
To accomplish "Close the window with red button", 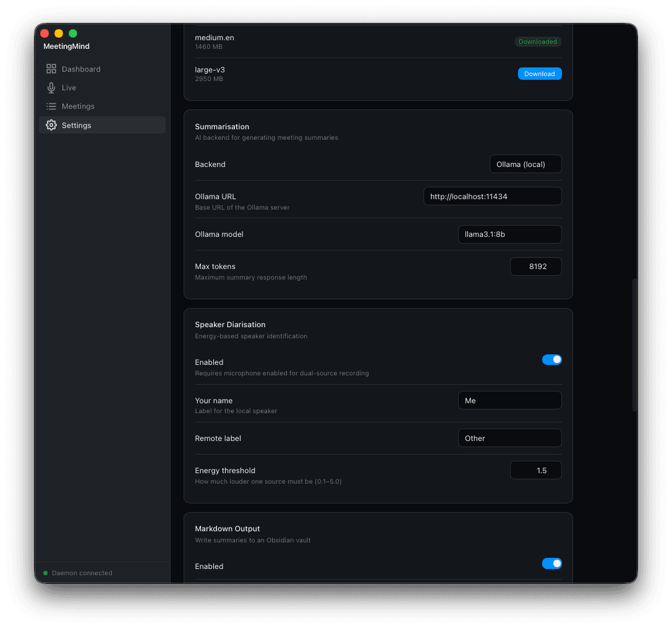I will (45, 33).
